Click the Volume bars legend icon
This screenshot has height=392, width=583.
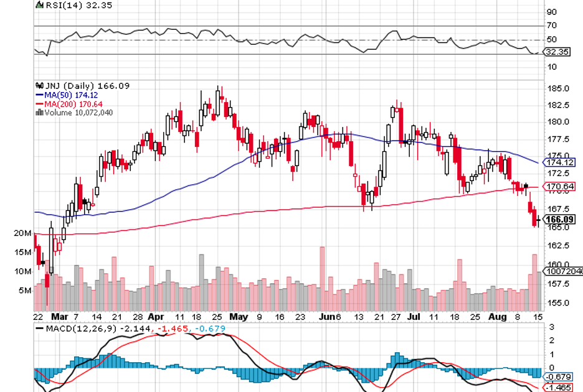[x=39, y=113]
